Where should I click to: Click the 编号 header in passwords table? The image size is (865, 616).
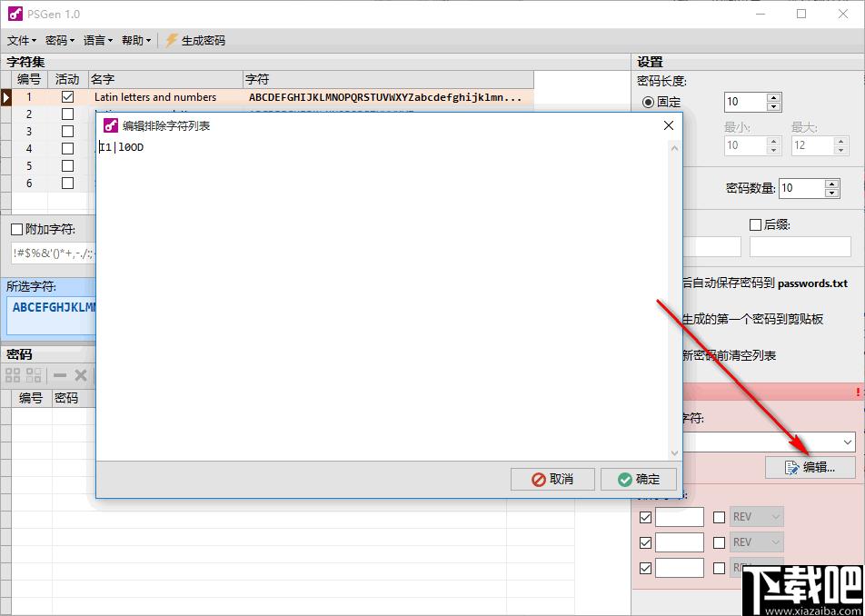(x=32, y=398)
